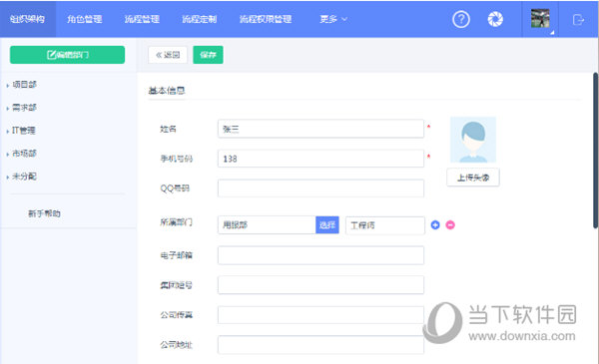The width and height of the screenshot is (599, 364).
Task: Focus the 公司地址 input field
Action: (320, 344)
